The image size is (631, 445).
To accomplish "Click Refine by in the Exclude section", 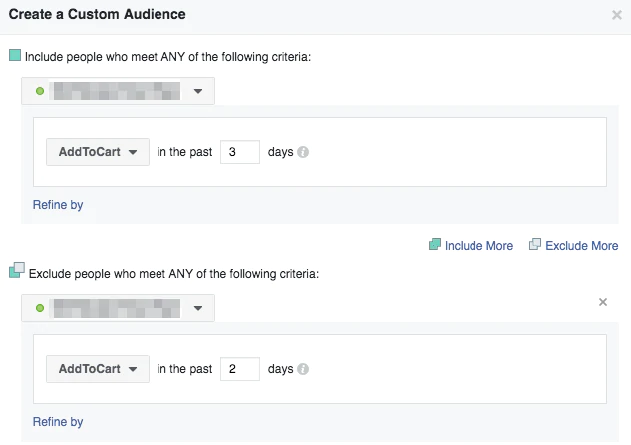I will [x=58, y=422].
